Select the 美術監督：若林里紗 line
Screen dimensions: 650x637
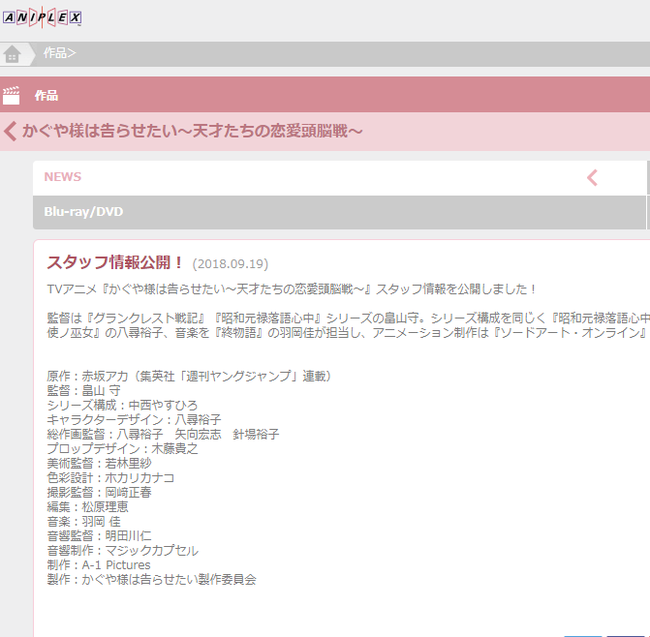tap(99, 463)
